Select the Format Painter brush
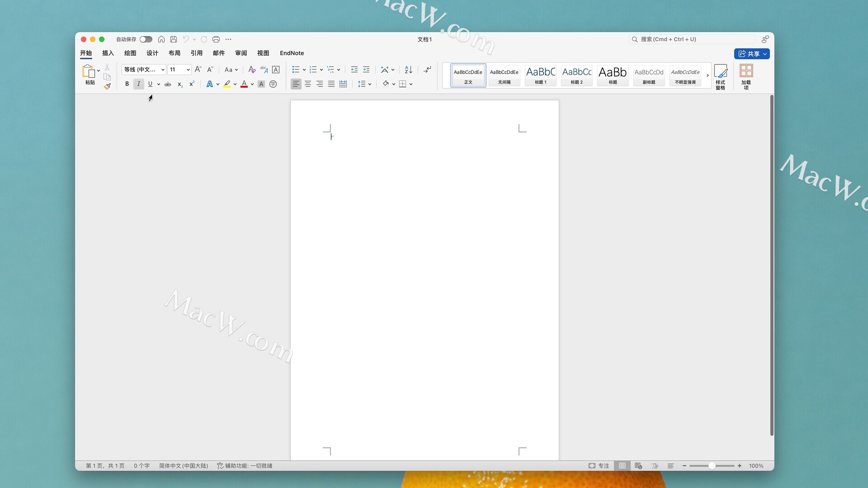The height and width of the screenshot is (488, 868). click(107, 86)
